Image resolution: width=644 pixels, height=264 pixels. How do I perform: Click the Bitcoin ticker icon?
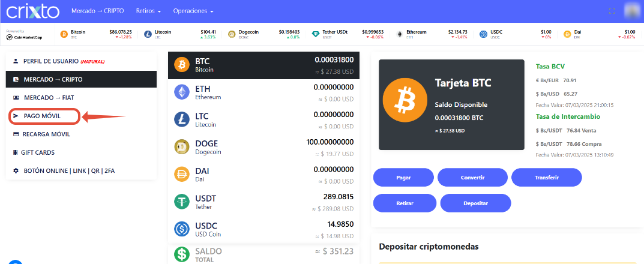click(x=64, y=34)
